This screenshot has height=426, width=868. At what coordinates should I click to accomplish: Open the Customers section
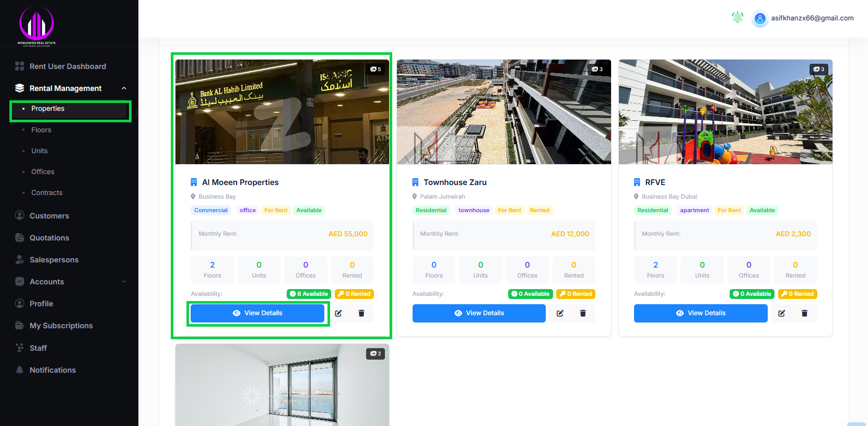[49, 216]
